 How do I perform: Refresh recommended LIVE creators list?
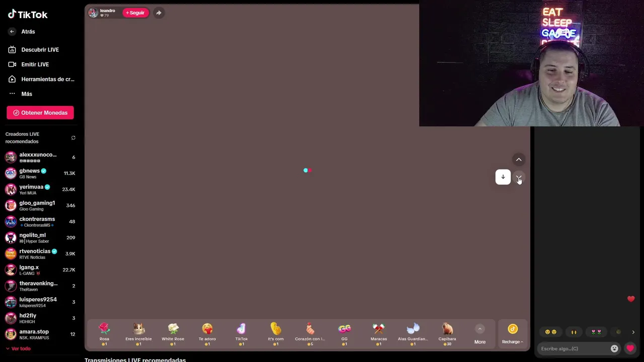[73, 138]
